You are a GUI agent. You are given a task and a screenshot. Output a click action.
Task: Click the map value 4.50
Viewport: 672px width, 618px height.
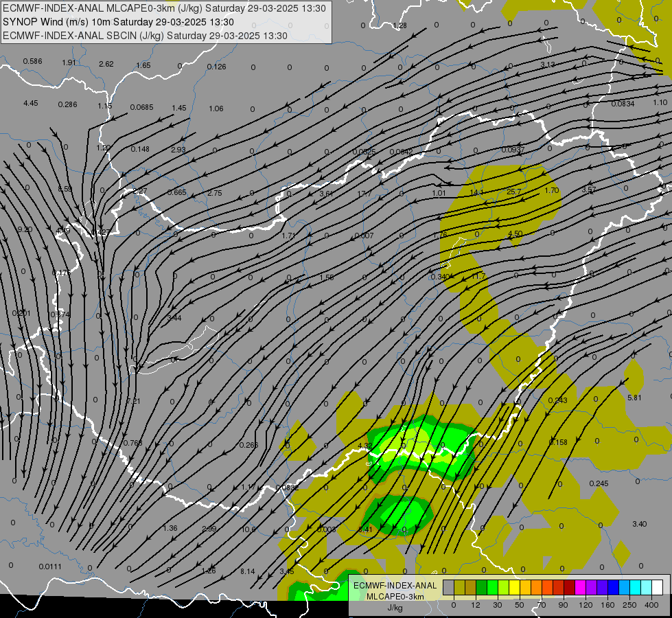coord(515,233)
